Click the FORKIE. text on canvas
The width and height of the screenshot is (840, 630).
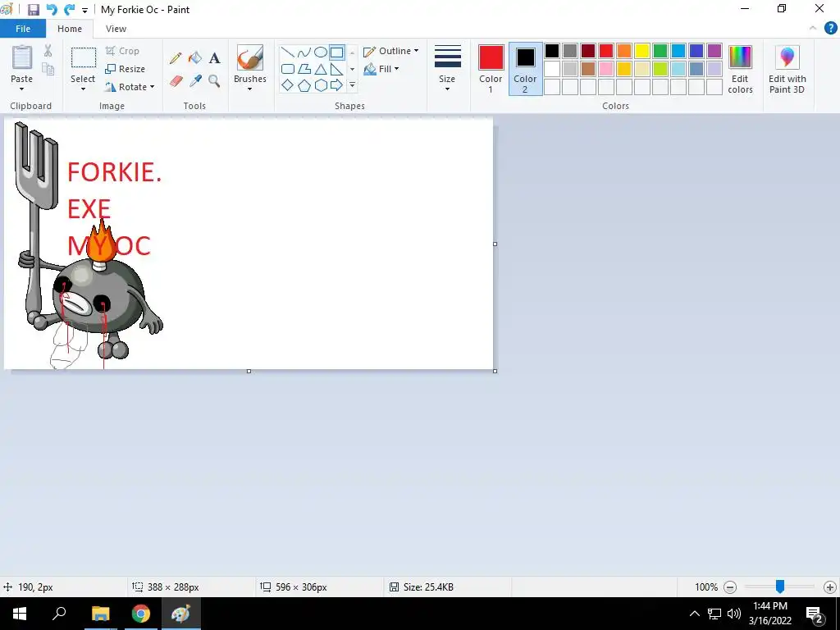click(x=114, y=172)
